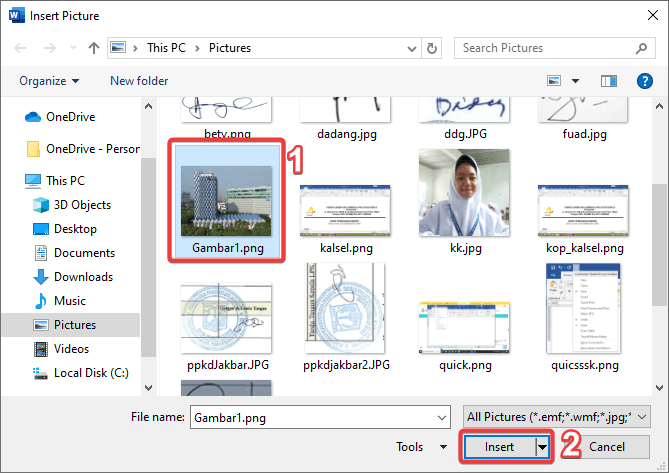Click the Back navigation arrow

click(21, 48)
